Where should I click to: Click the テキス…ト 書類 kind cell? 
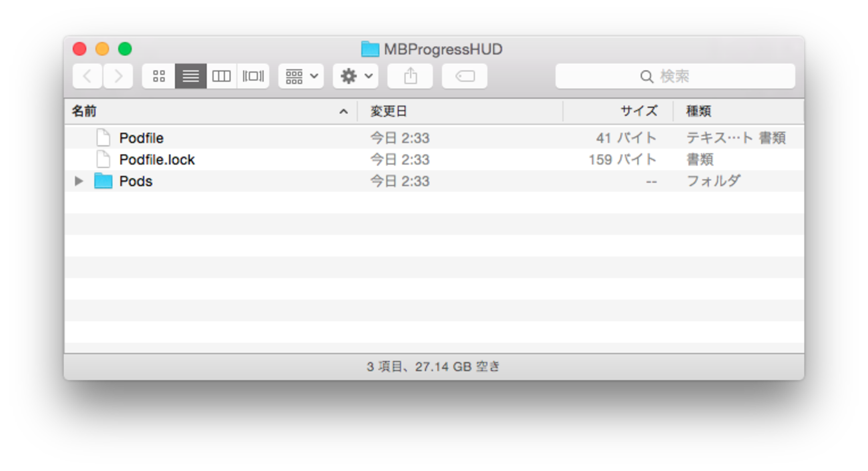tap(736, 138)
